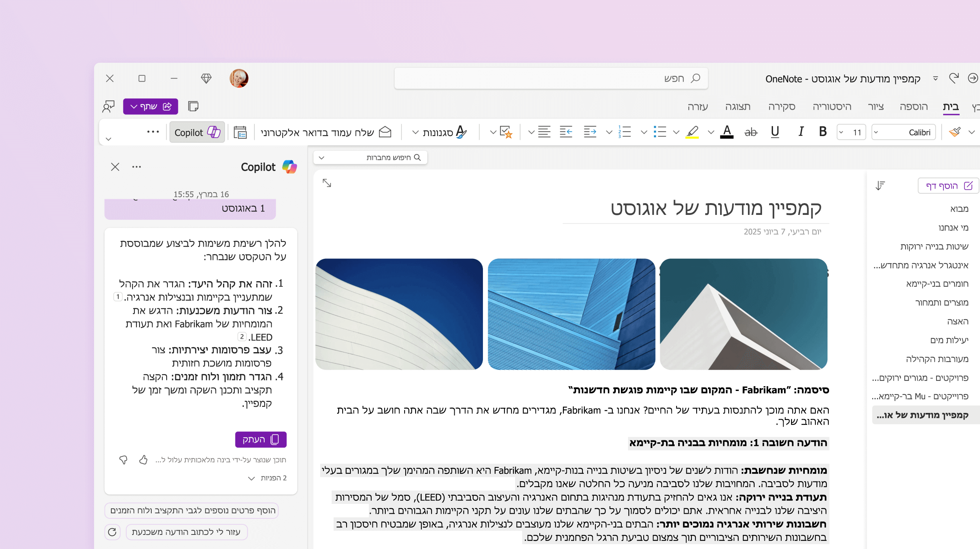Increase the paragraph indent
This screenshot has height=549, width=980.
tap(590, 132)
